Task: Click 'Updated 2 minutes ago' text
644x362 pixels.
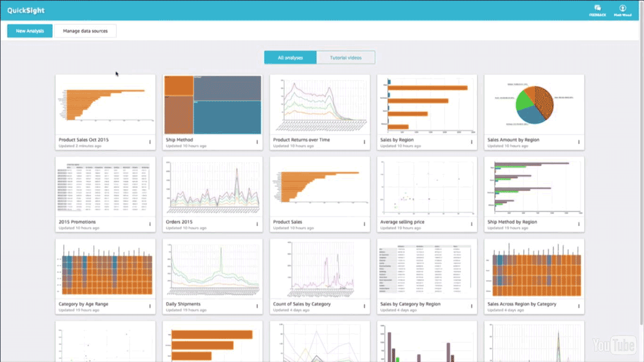Action: [x=80, y=146]
